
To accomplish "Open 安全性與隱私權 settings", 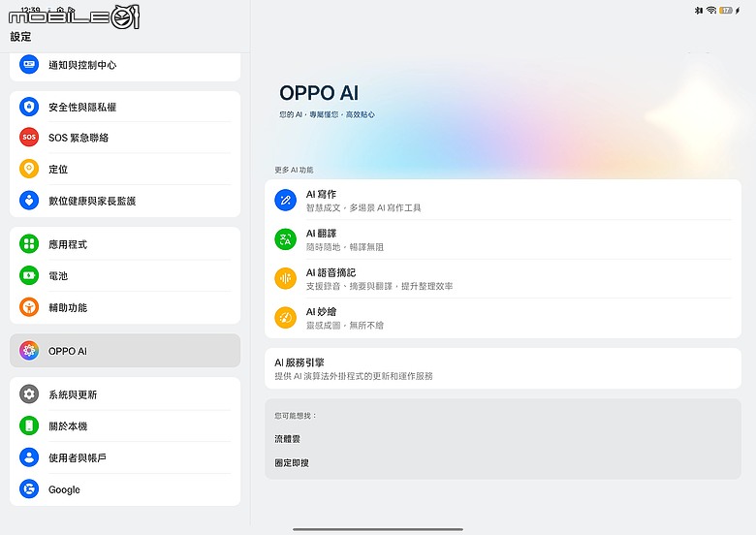I will click(125, 107).
